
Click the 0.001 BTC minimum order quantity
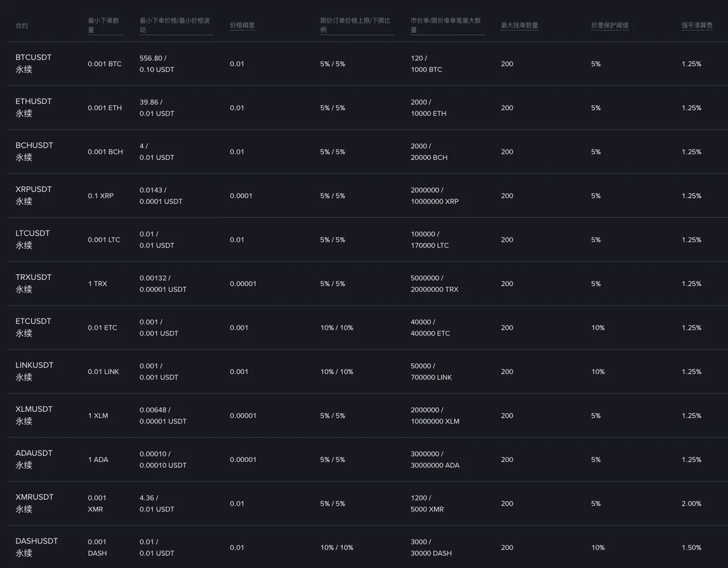[x=105, y=64]
